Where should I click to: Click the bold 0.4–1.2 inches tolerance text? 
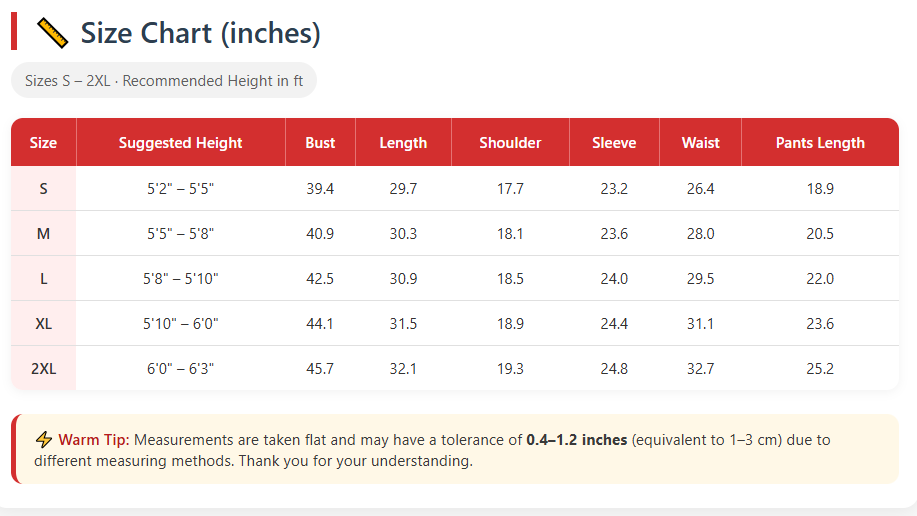[x=577, y=440]
